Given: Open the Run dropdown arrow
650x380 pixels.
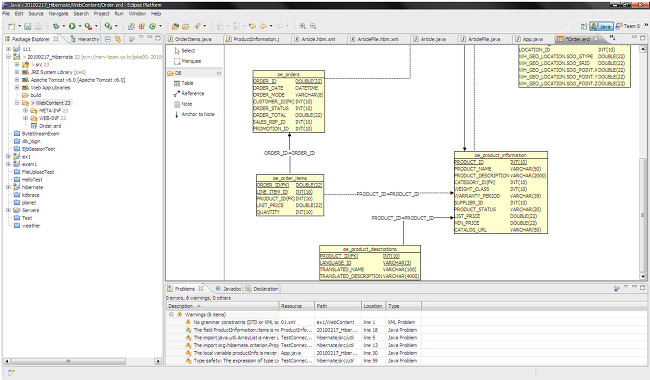Looking at the screenshot, I should coord(80,26).
